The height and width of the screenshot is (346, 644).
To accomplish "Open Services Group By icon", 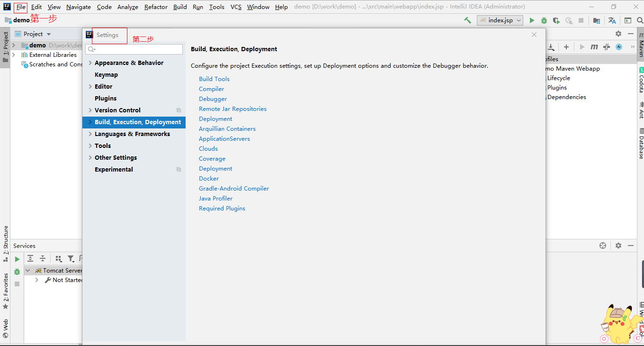I will tap(59, 258).
